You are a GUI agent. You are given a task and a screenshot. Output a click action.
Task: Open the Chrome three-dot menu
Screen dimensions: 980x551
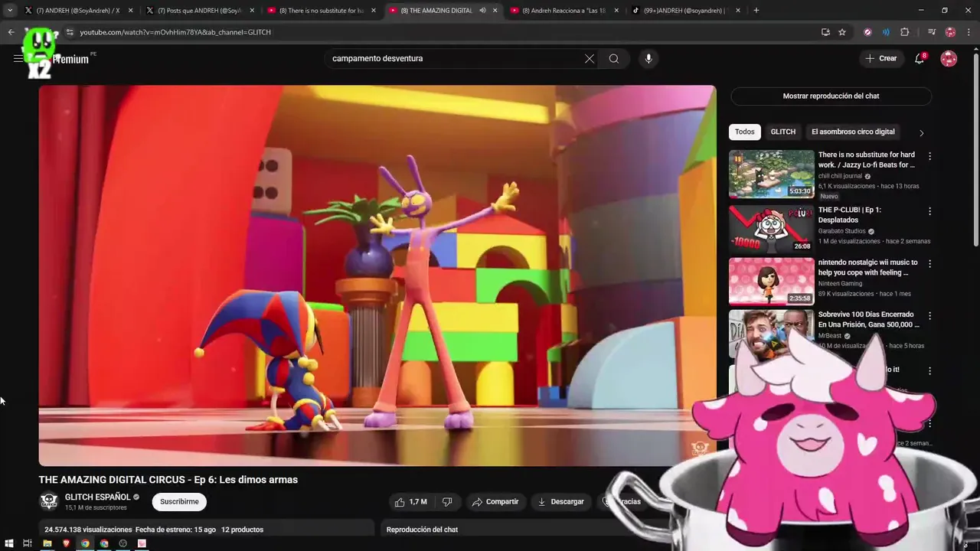tap(969, 32)
